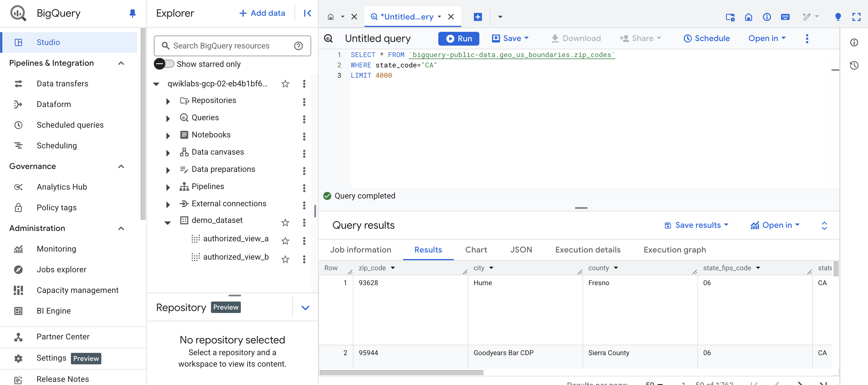Collapse Pipelines & Integration section
Viewport: 868px width, 385px height.
click(x=121, y=63)
